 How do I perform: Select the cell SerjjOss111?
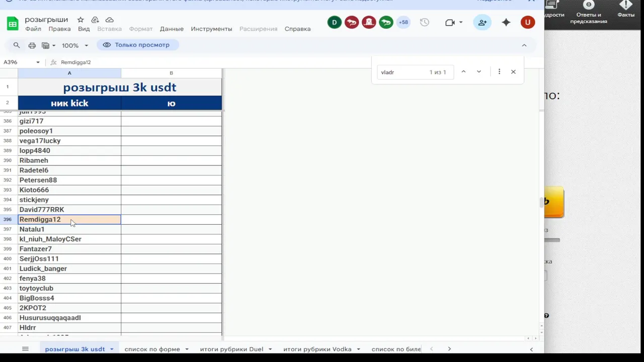[69, 259]
